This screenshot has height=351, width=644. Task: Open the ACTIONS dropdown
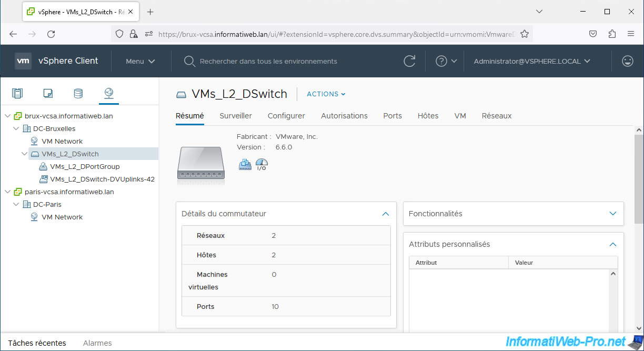(326, 94)
